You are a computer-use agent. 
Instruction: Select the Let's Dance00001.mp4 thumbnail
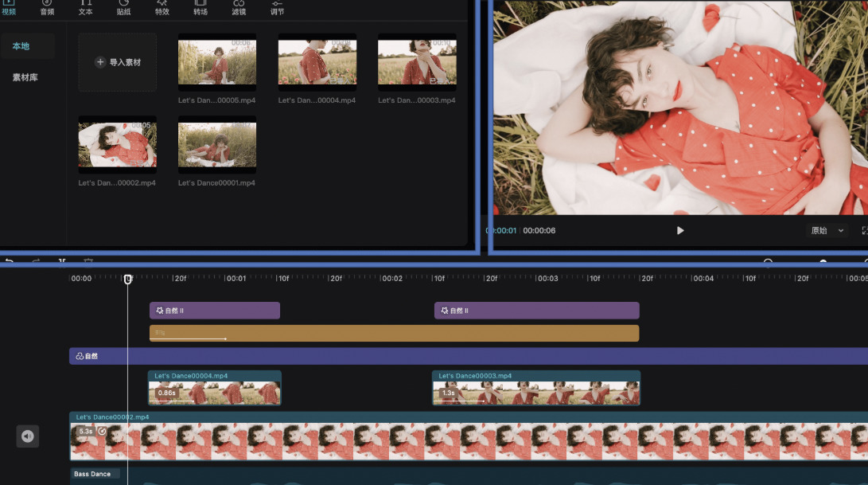(x=217, y=144)
